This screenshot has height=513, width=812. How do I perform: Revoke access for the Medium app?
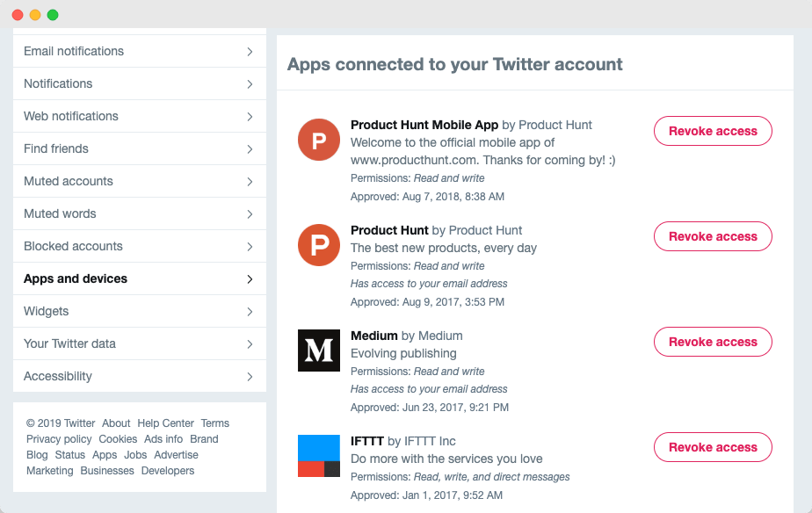click(713, 342)
